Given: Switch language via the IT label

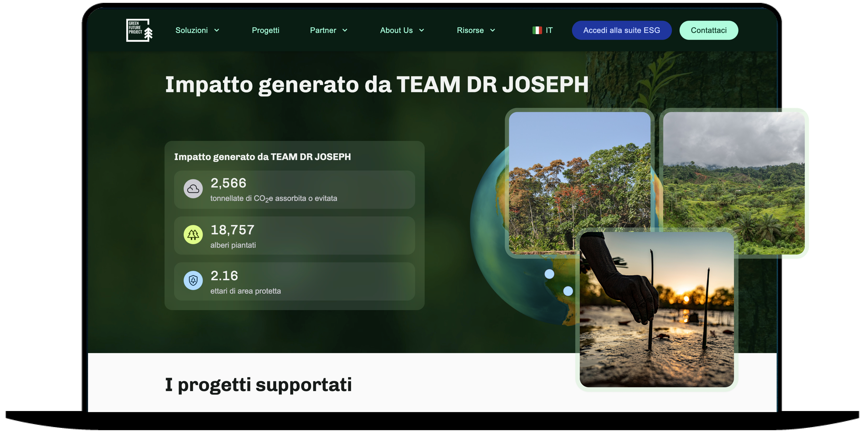Looking at the screenshot, I should click(x=549, y=30).
